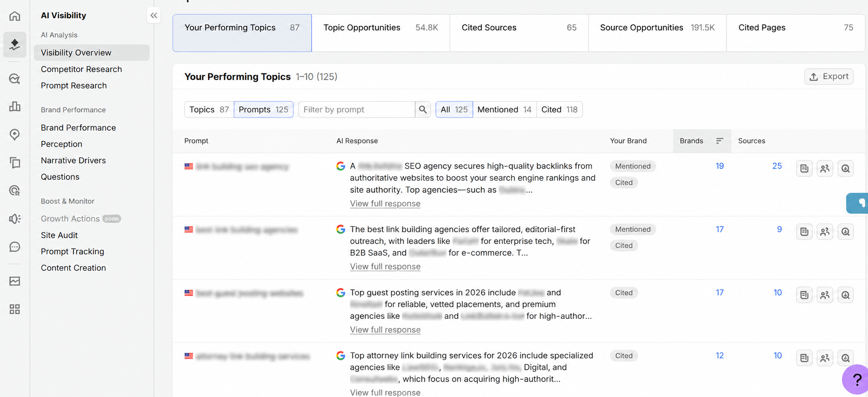Image resolution: width=868 pixels, height=397 pixels.
Task: View full response for SEO agency row
Action: coord(385,204)
